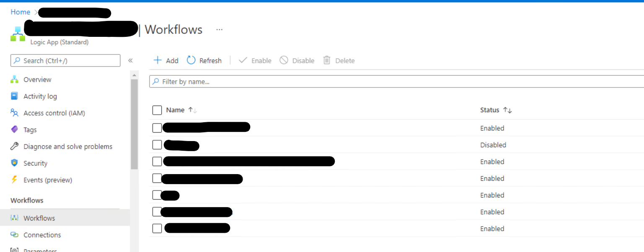This screenshot has width=644, height=252.
Task: Go to Home breadcrumb link
Action: (x=20, y=12)
